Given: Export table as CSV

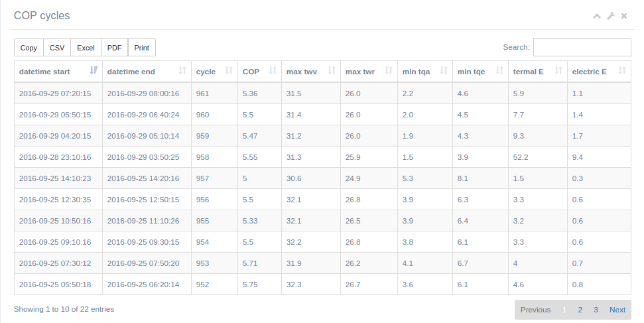Looking at the screenshot, I should pos(57,48).
